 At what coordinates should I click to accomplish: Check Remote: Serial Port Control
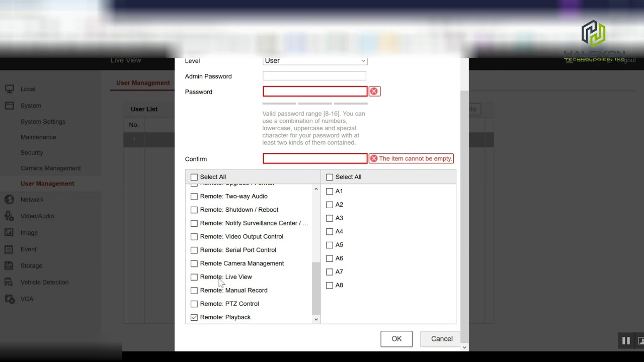194,250
